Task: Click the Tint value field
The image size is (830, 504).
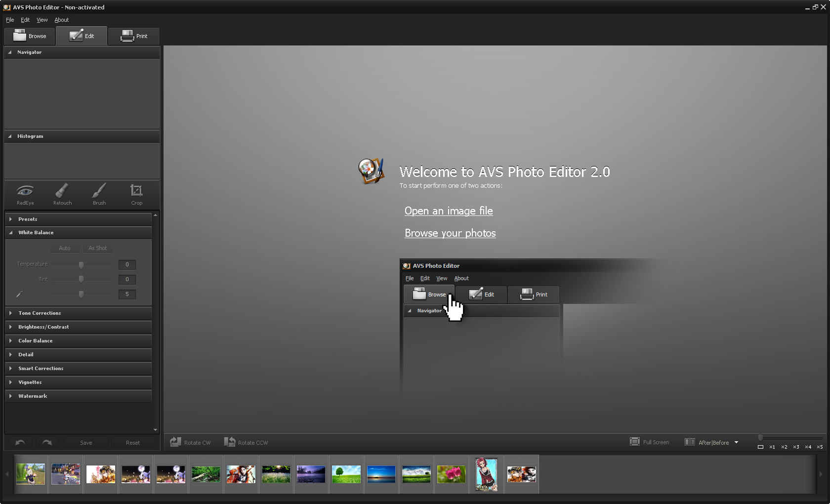Action: click(127, 279)
